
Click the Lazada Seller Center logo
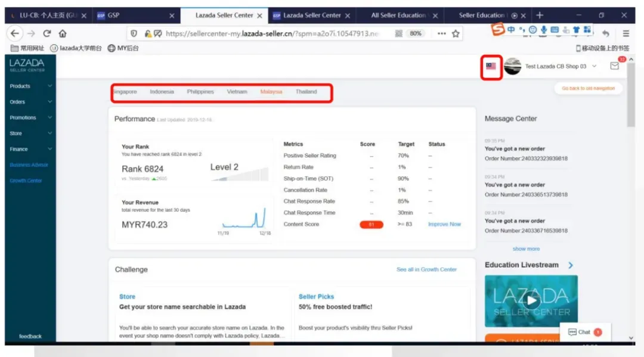tap(27, 65)
